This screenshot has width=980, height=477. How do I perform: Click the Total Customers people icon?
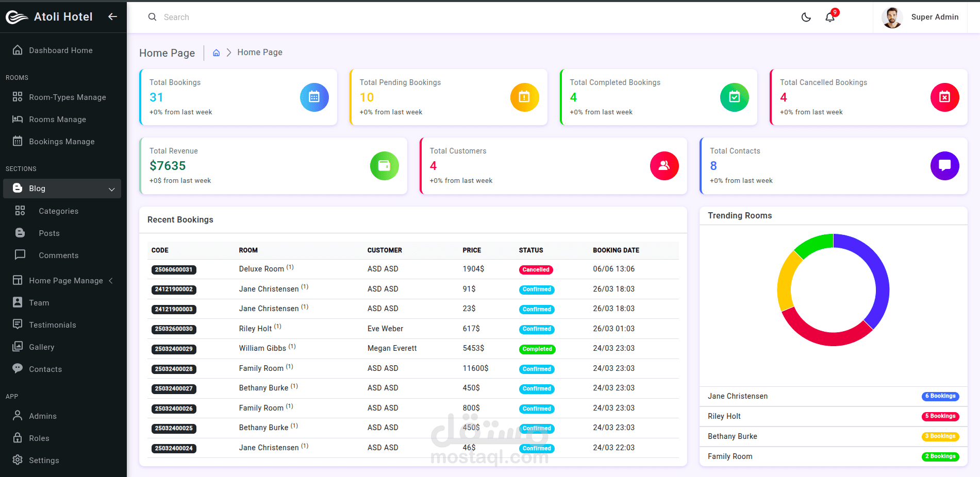click(665, 166)
